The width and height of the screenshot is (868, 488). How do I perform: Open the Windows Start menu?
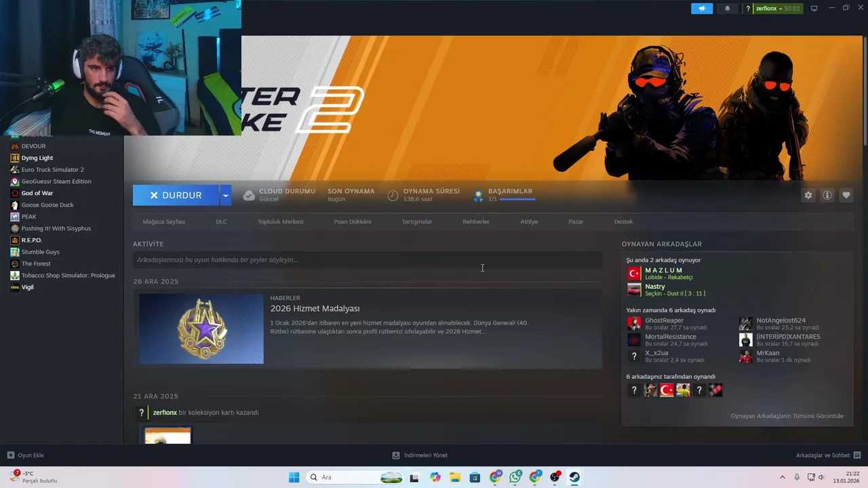click(294, 477)
